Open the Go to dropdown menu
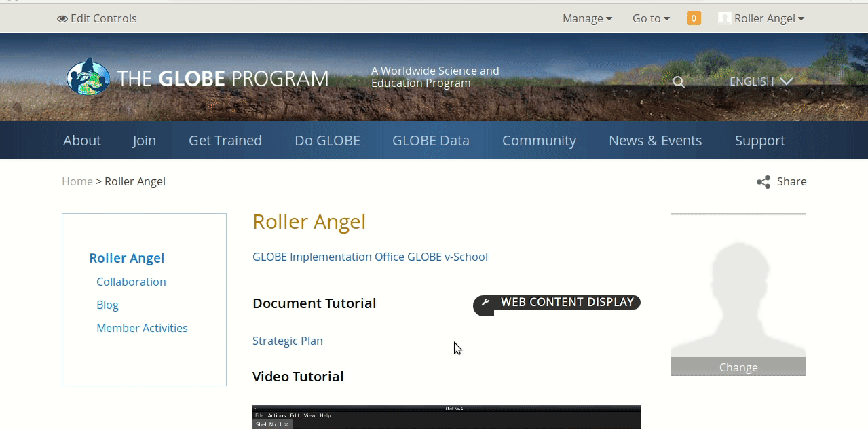The image size is (868, 429). [x=651, y=18]
